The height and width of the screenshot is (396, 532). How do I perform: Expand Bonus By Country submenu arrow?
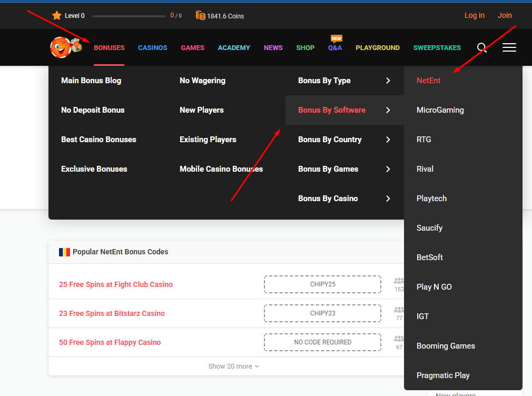388,140
